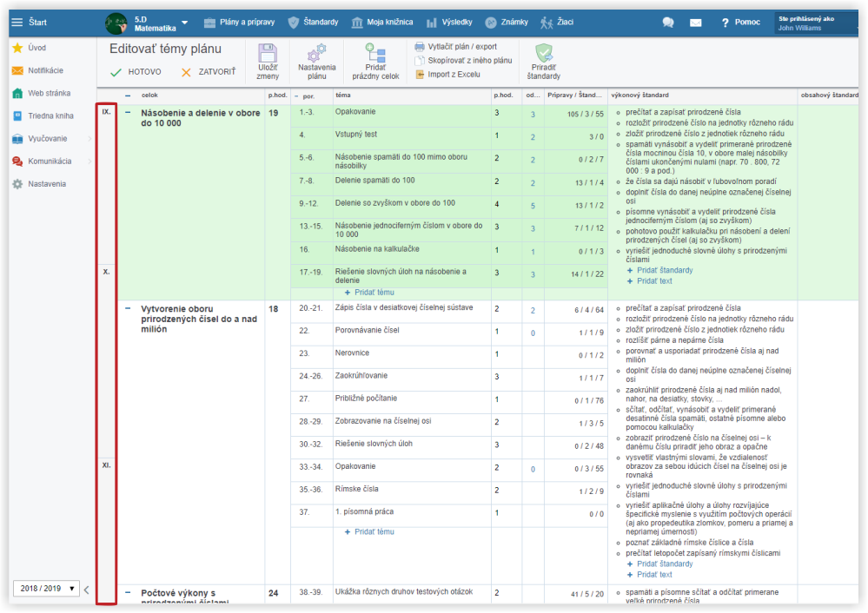Expand the Vyučovanie submenu arrow
The image size is (868, 613).
[x=89, y=138]
